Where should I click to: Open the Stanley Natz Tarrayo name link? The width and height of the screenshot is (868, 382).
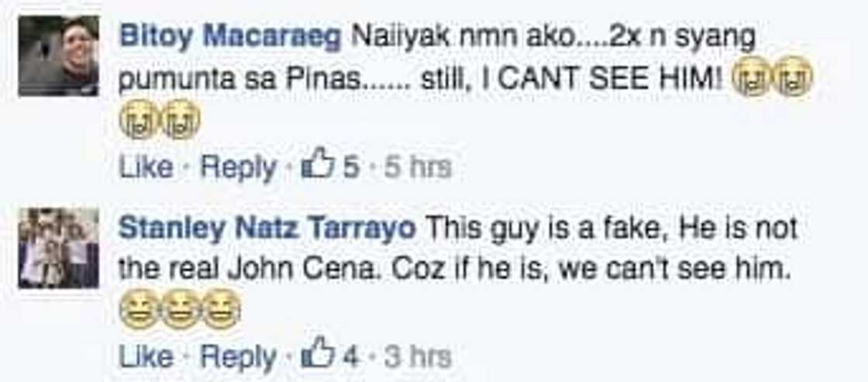267,228
